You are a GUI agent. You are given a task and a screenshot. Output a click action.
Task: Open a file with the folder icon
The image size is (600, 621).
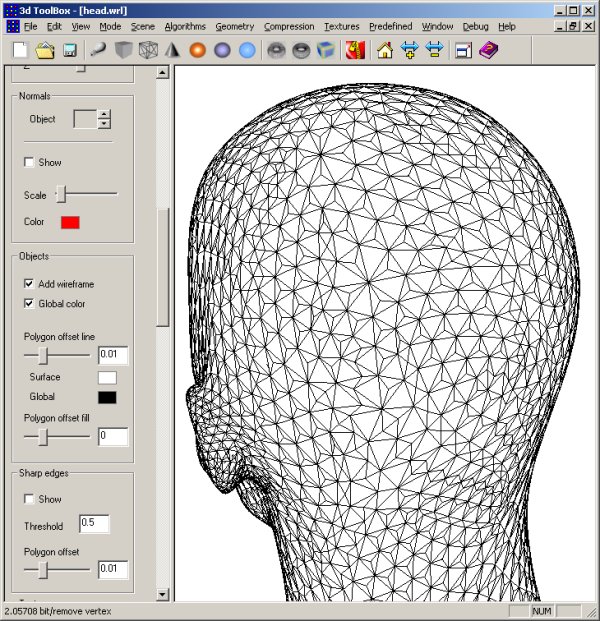pos(45,50)
